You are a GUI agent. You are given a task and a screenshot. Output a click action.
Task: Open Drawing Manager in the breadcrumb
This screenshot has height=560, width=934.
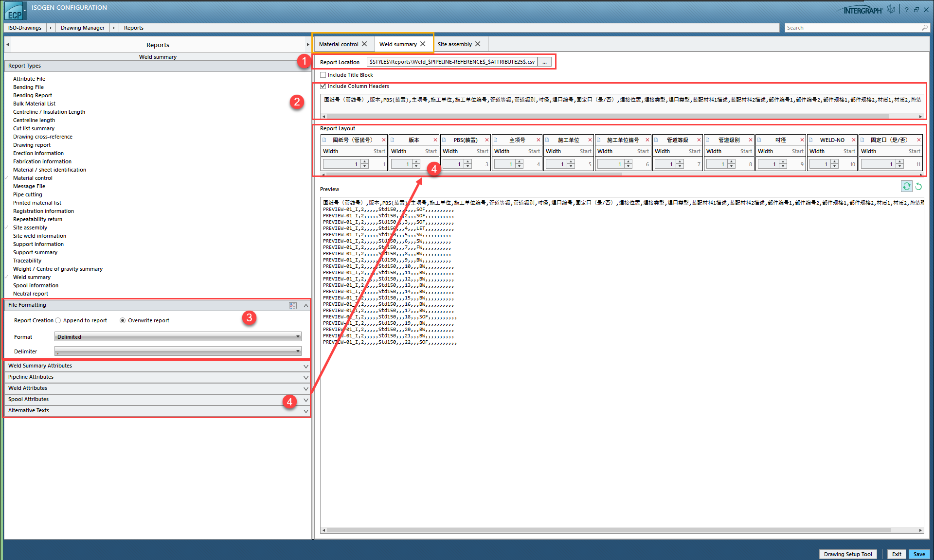(82, 28)
